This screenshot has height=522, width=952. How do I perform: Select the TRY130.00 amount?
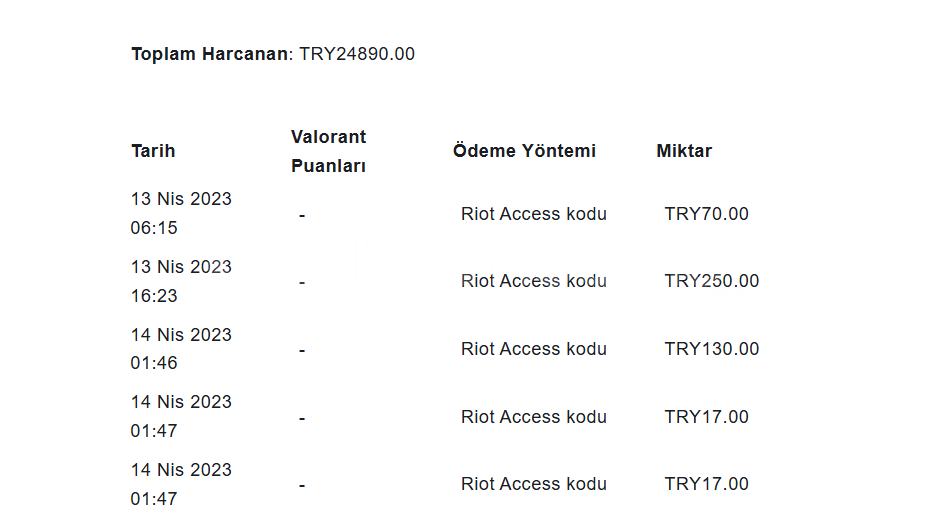(712, 349)
